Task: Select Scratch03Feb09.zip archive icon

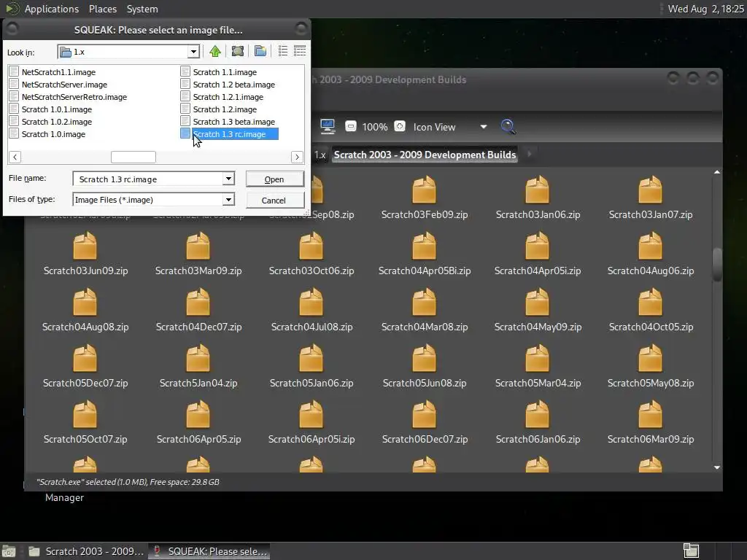Action: (424, 190)
